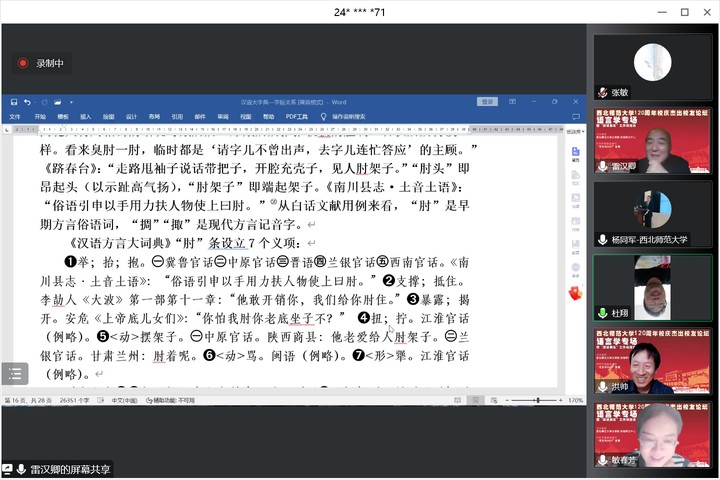Click the lightbulb tell-me icon
This screenshot has height=480, width=720.
tap(323, 117)
